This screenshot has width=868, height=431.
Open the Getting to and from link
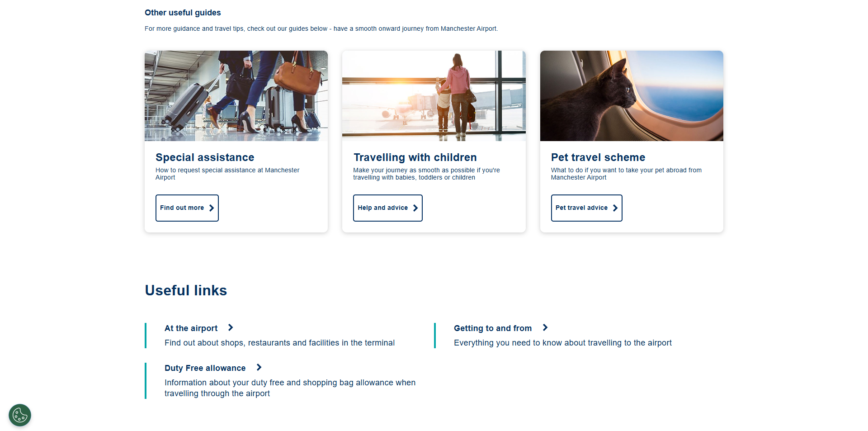tap(492, 328)
